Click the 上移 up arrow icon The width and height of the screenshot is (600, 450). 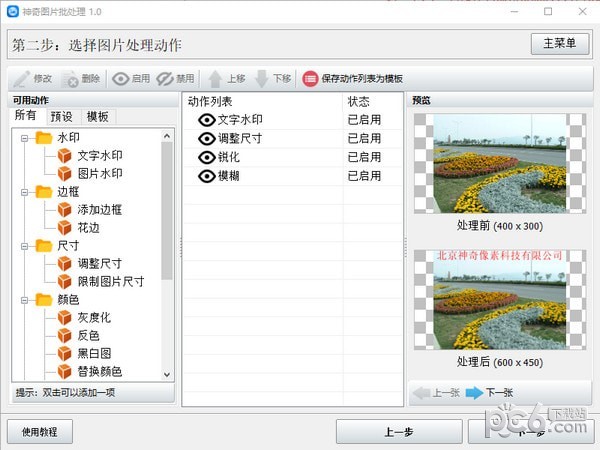coord(215,79)
